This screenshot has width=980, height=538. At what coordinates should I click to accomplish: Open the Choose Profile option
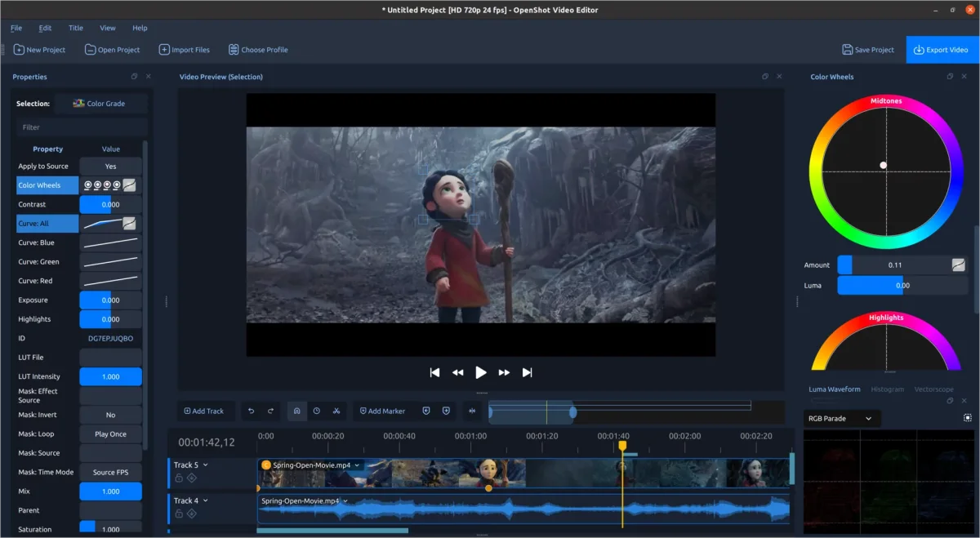pyautogui.click(x=258, y=50)
